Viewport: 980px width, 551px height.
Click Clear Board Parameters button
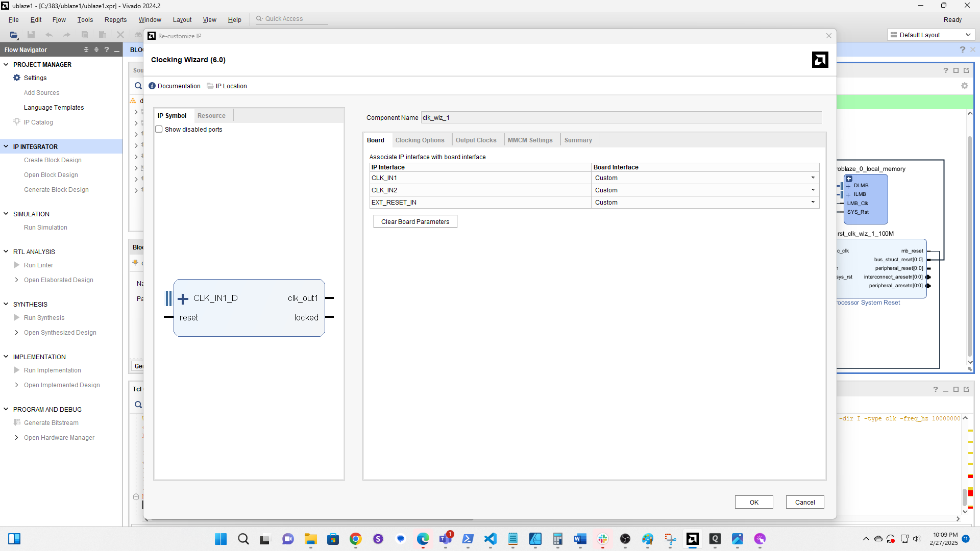point(415,221)
